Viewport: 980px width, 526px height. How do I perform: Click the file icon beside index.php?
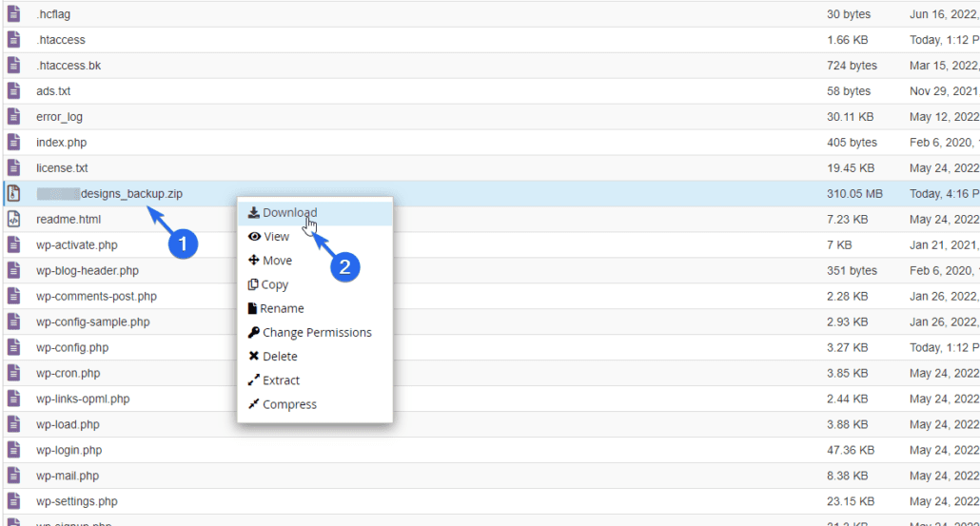point(13,142)
